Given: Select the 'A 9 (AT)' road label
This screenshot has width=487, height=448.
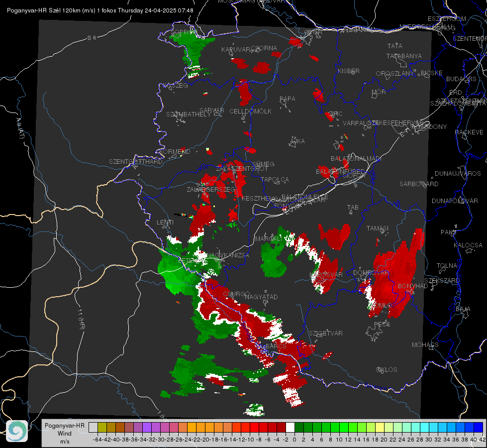Looking at the screenshot, I should tap(19, 128).
